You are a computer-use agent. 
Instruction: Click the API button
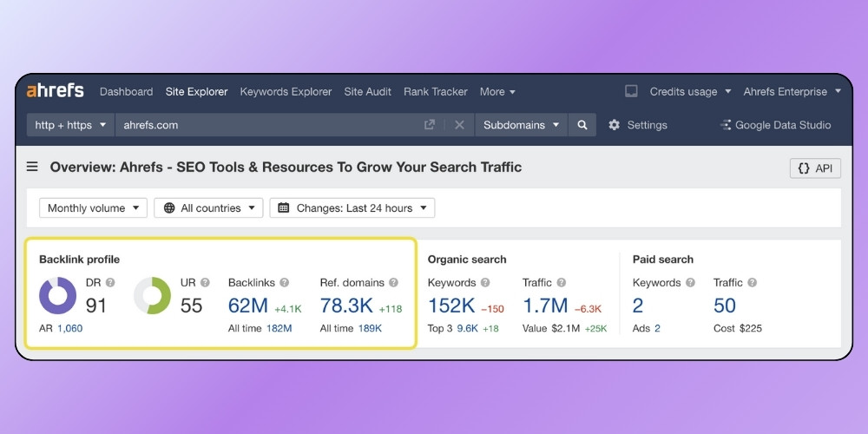pyautogui.click(x=815, y=168)
